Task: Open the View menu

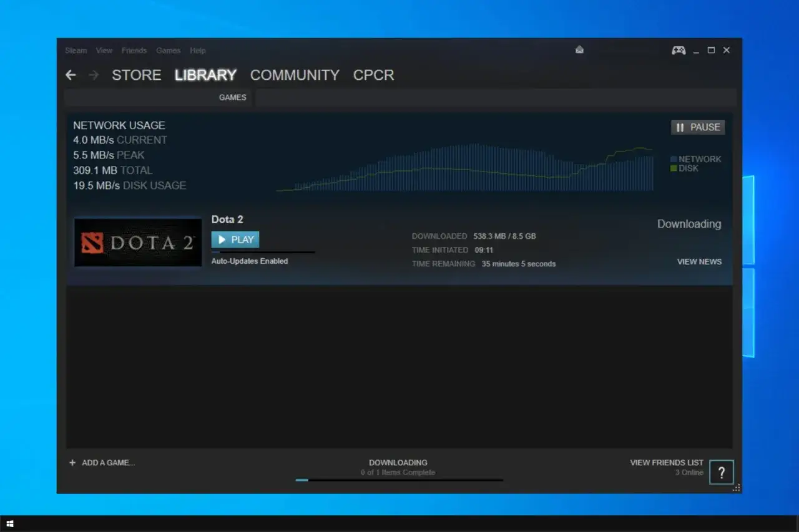Action: 104,51
